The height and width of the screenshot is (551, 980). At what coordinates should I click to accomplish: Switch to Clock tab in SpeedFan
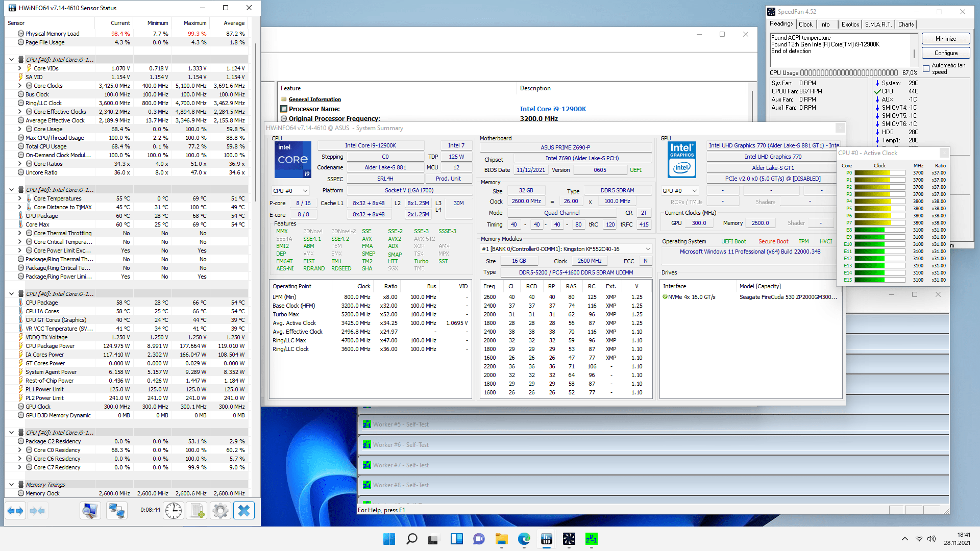805,24
